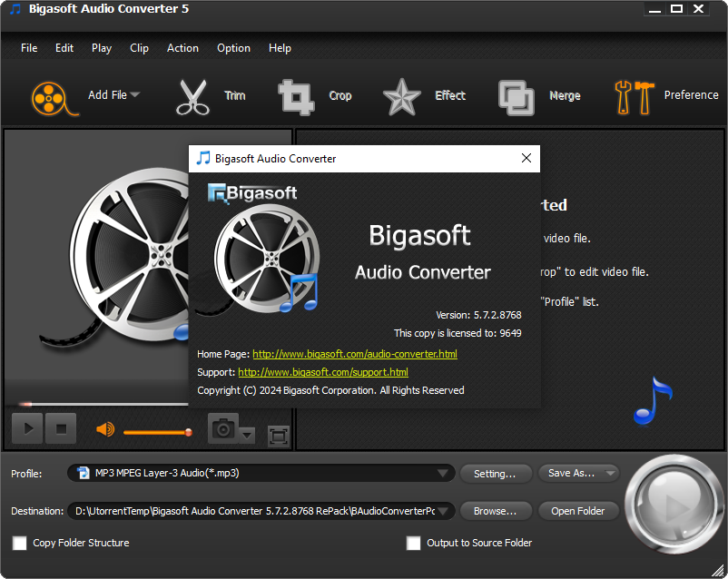Viewport: 728px width, 579px height.
Task: Click the large round Convert button
Action: 673,504
